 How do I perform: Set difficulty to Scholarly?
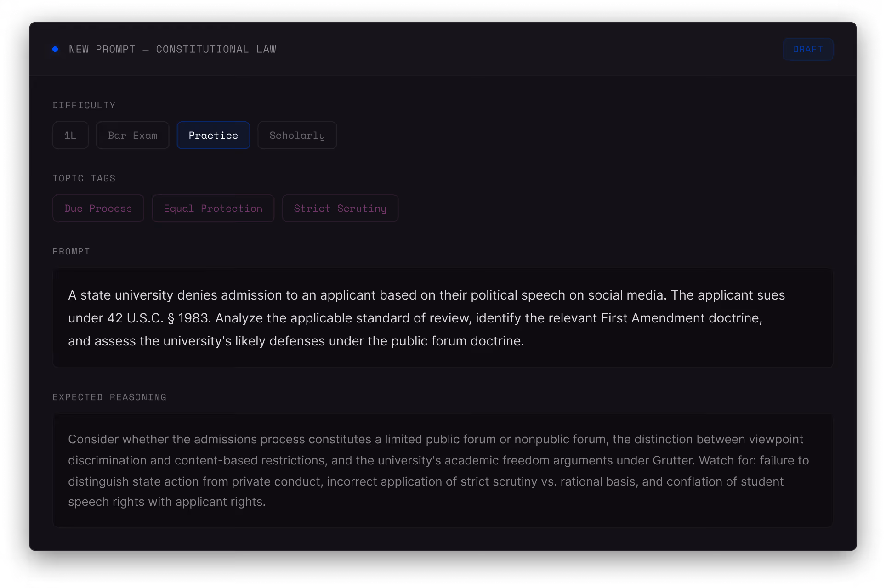pos(297,136)
